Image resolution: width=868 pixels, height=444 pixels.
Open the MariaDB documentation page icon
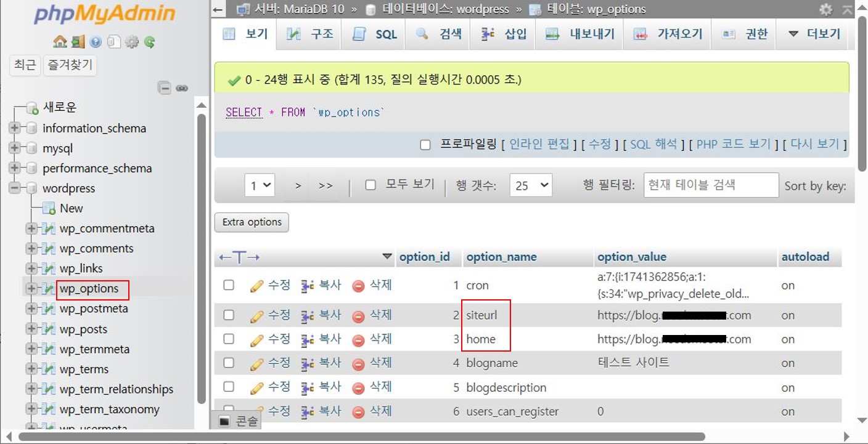113,42
